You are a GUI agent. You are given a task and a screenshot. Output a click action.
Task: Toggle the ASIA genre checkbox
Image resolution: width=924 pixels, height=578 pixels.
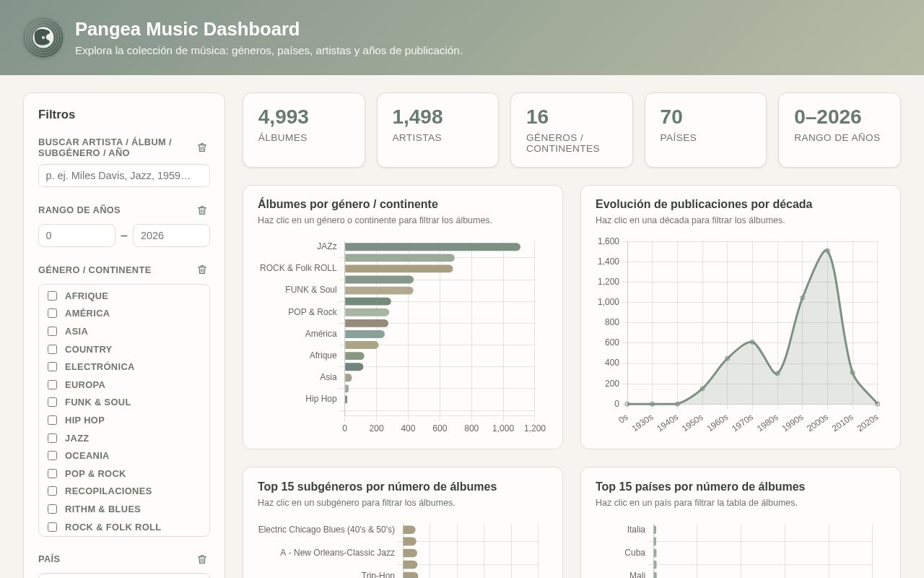[x=52, y=331]
